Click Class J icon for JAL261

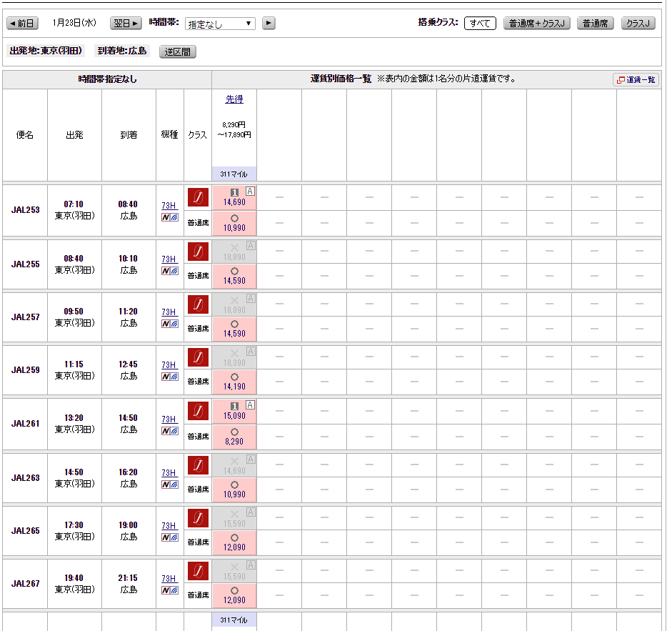(198, 411)
